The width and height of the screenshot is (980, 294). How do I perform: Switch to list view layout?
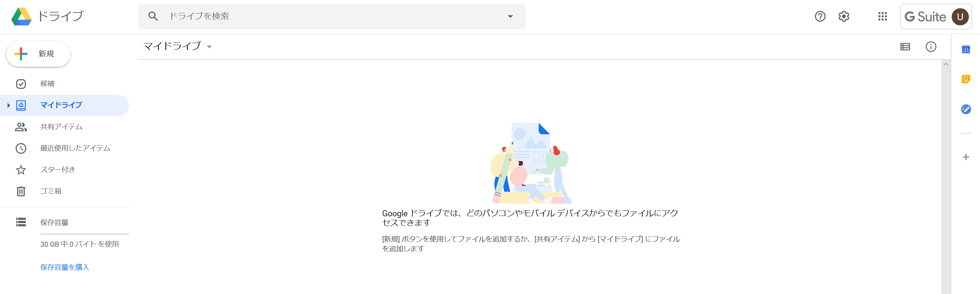pos(905,47)
